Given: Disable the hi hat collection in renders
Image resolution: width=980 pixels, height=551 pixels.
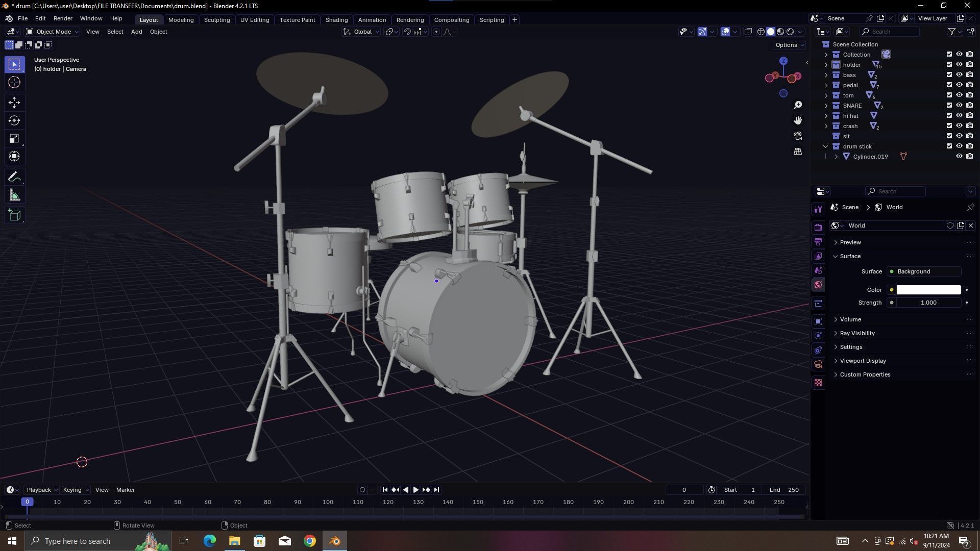Looking at the screenshot, I should tap(969, 115).
